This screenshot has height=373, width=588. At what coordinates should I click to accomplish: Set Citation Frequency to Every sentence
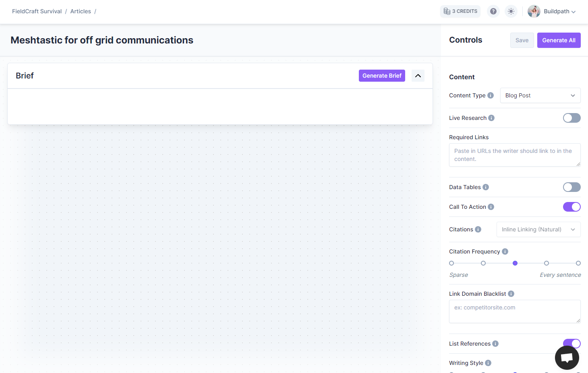[x=578, y=263]
